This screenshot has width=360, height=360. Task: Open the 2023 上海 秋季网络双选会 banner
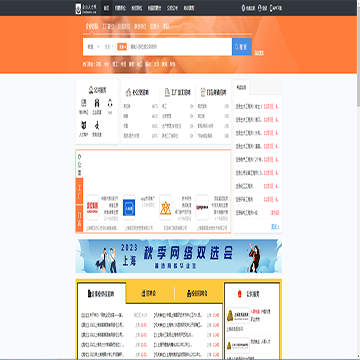[179, 256]
